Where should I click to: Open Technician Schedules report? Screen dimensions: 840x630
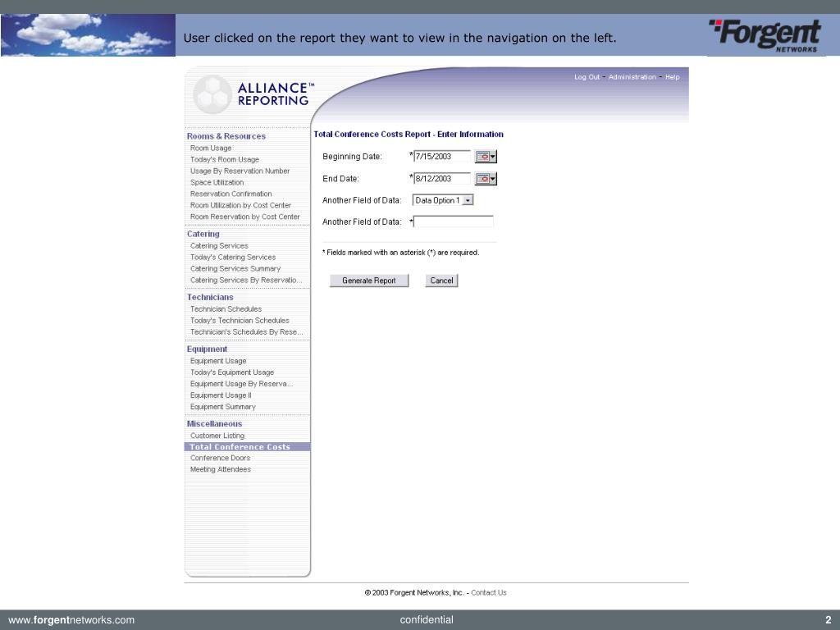(x=226, y=309)
